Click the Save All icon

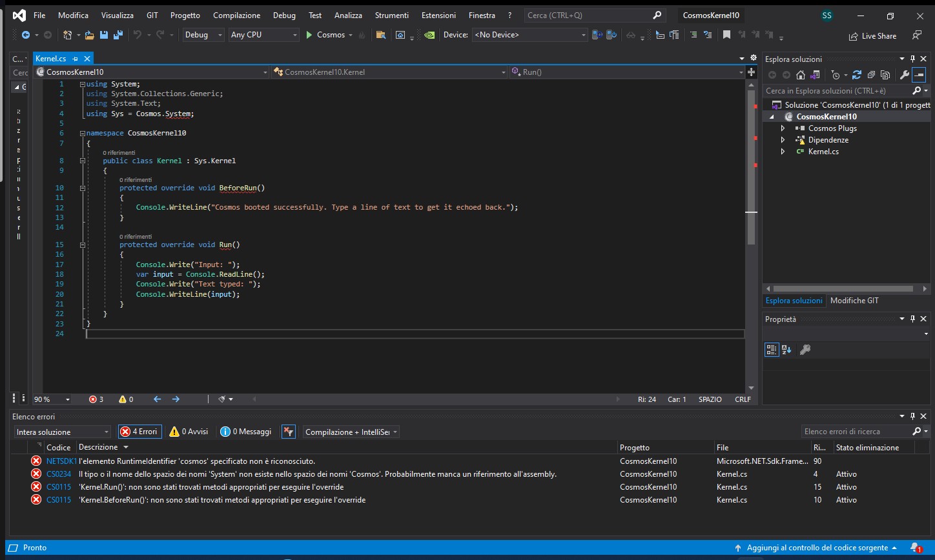pyautogui.click(x=118, y=35)
